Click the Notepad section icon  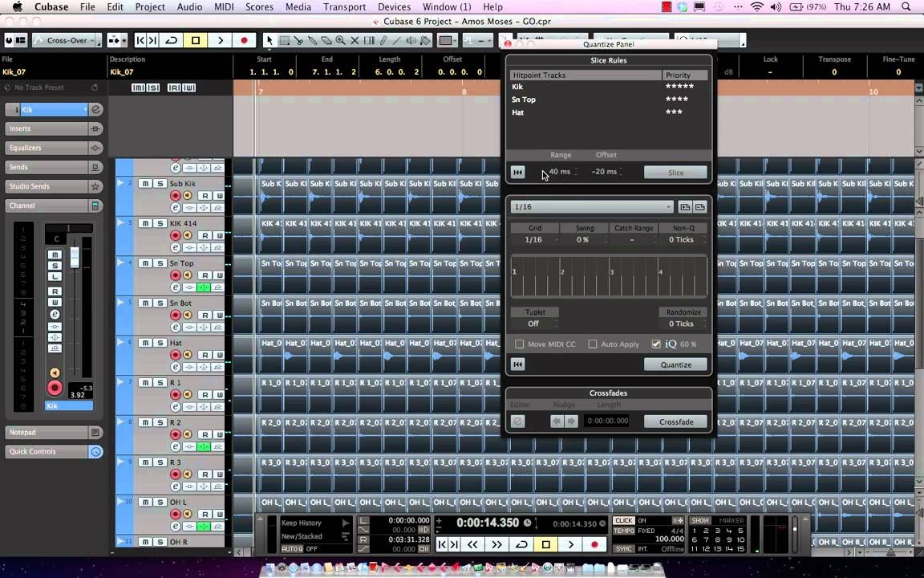pyautogui.click(x=95, y=433)
